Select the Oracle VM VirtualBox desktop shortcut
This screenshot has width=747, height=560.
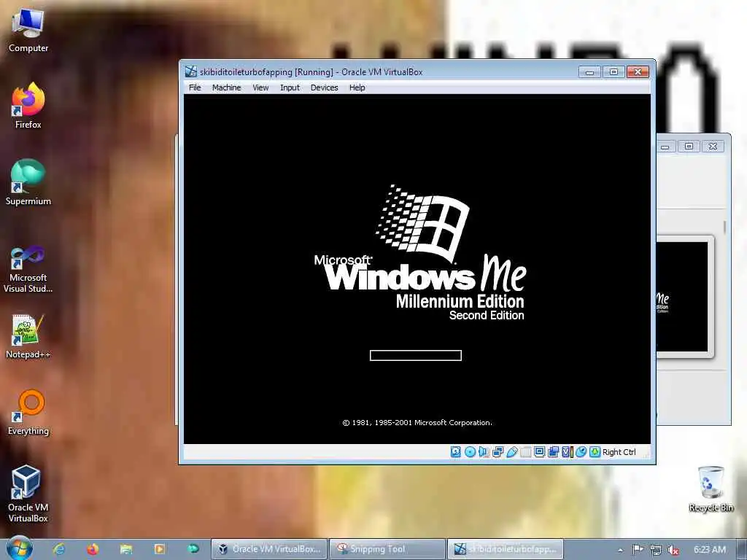click(28, 494)
